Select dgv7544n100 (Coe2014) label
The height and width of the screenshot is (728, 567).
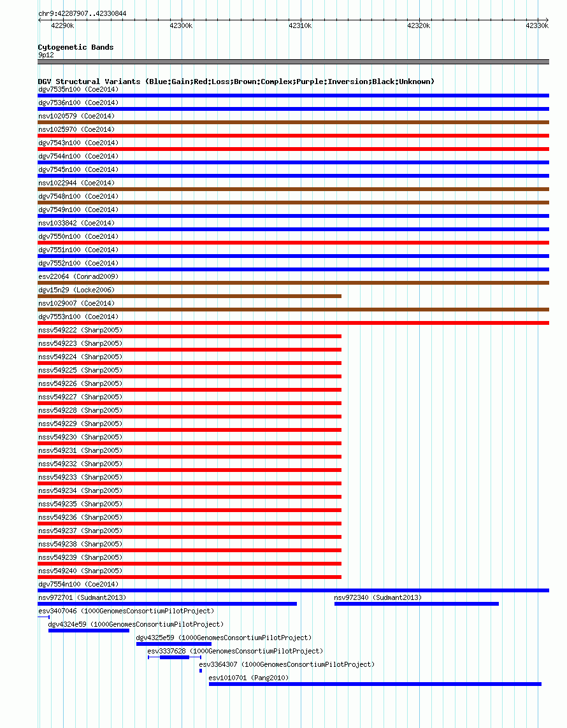[78, 157]
